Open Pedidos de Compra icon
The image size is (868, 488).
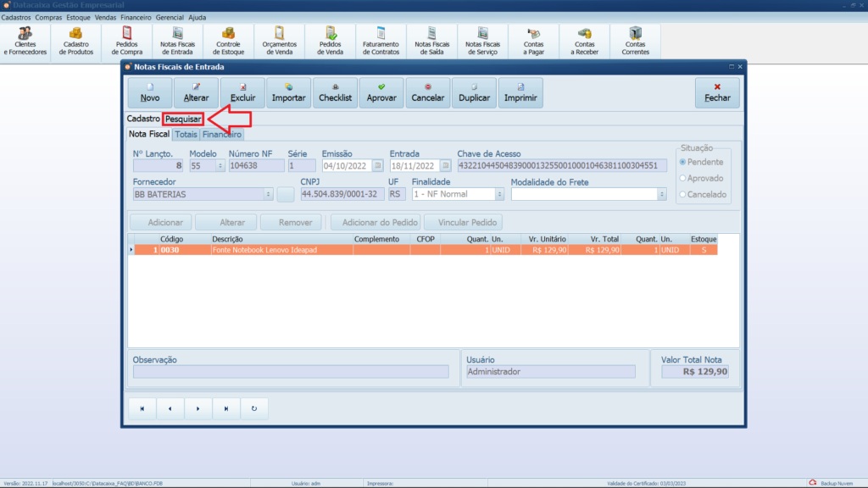127,41
